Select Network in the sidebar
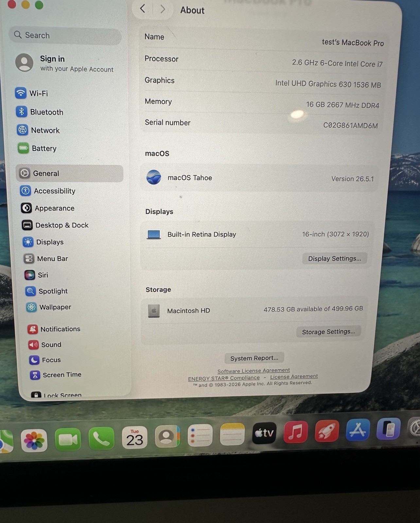 pos(39,130)
